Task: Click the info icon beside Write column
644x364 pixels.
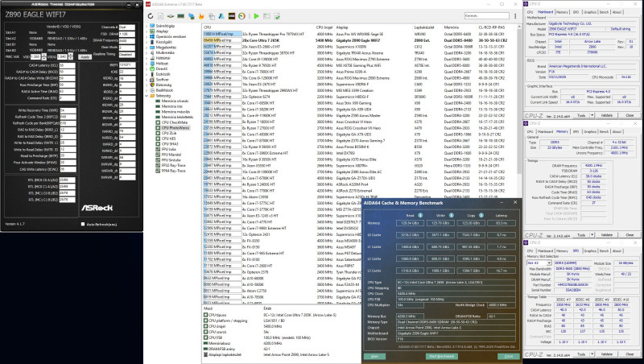Action: (x=451, y=215)
